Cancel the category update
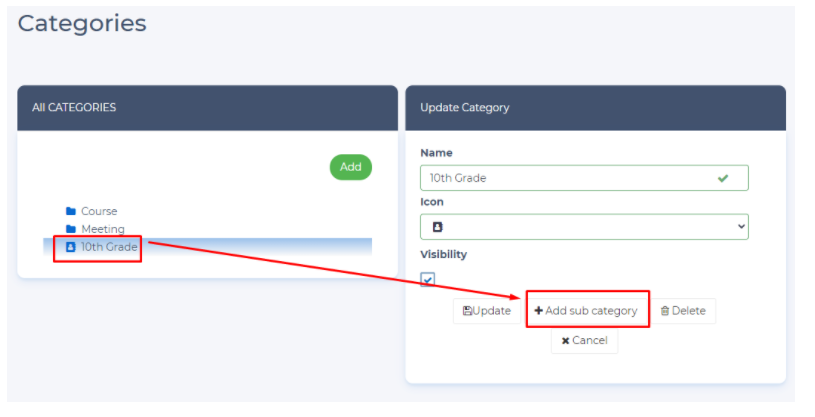Image resolution: width=815 pixels, height=417 pixels. 585,341
